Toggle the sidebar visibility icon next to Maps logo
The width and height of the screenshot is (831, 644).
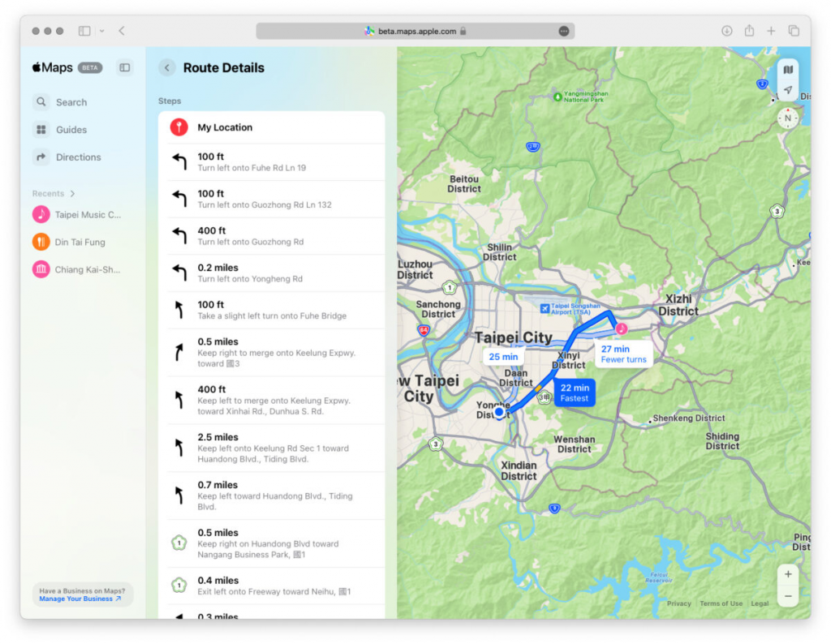point(123,67)
